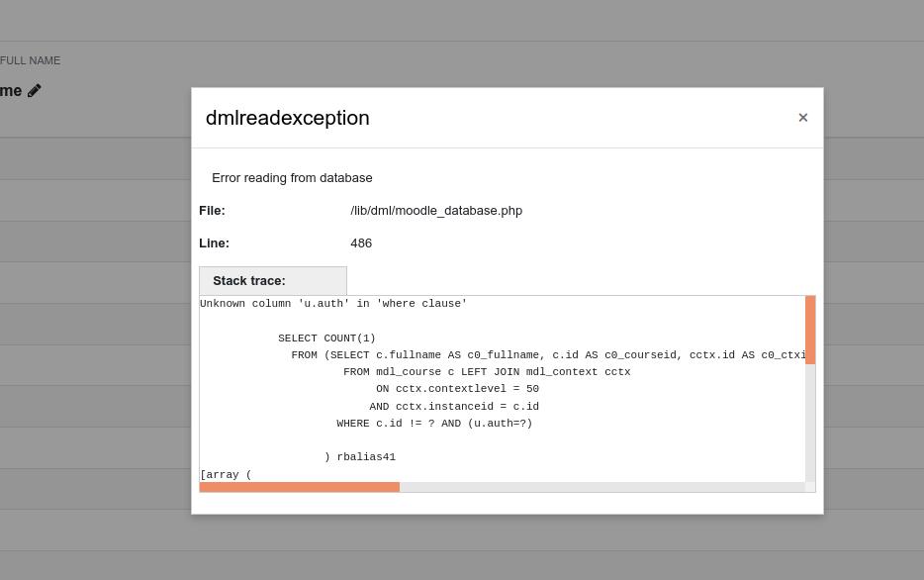Click the 'AND cctx.instanceid = c.id' line
Viewport: 924px width, 580px height.
coord(454,407)
